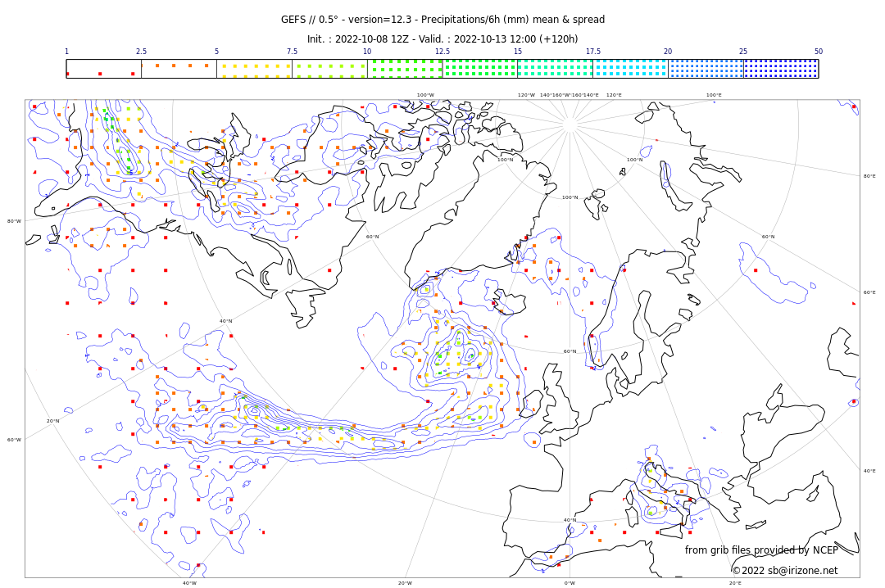885x588 pixels.
Task: Click the 20°E label on bottom axis
Action: (735, 583)
